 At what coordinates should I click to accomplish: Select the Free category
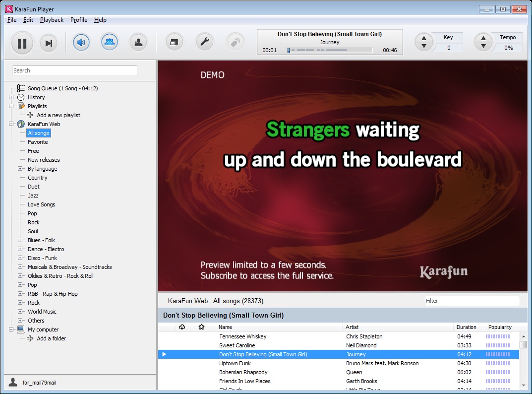[x=33, y=151]
